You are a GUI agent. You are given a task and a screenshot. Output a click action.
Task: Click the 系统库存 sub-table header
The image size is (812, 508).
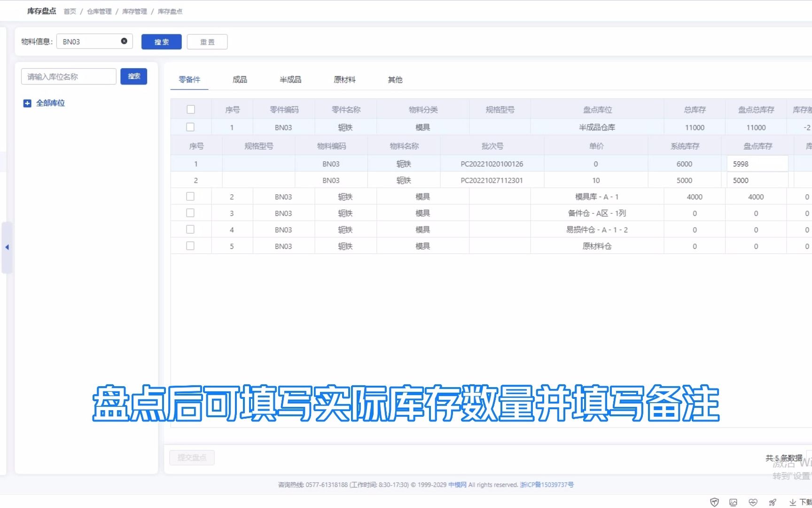pyautogui.click(x=685, y=146)
